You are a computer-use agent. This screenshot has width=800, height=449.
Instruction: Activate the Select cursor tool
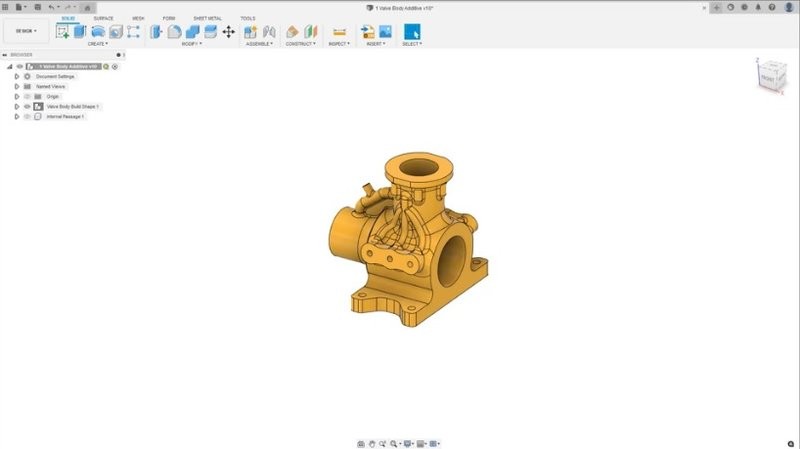click(412, 32)
